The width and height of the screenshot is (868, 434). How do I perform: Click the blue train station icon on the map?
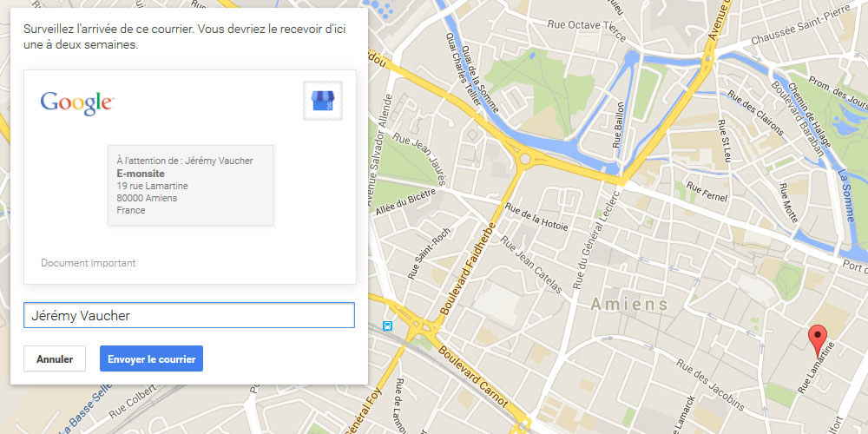[x=387, y=325]
